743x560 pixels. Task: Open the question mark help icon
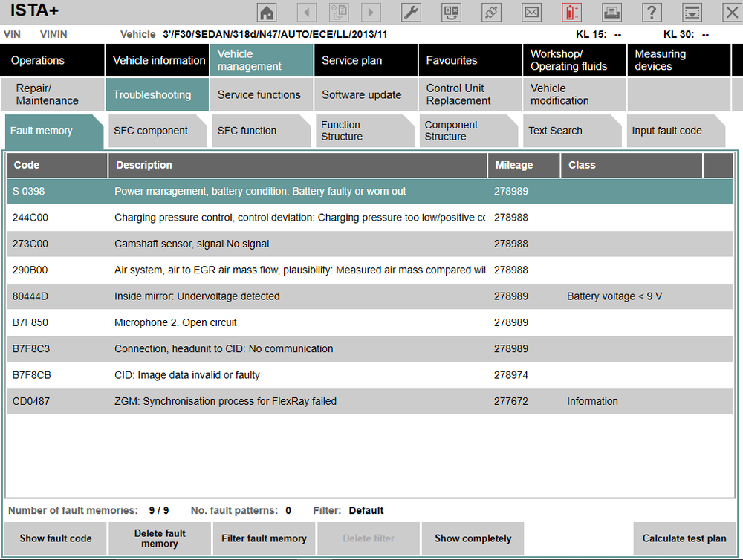(x=652, y=13)
